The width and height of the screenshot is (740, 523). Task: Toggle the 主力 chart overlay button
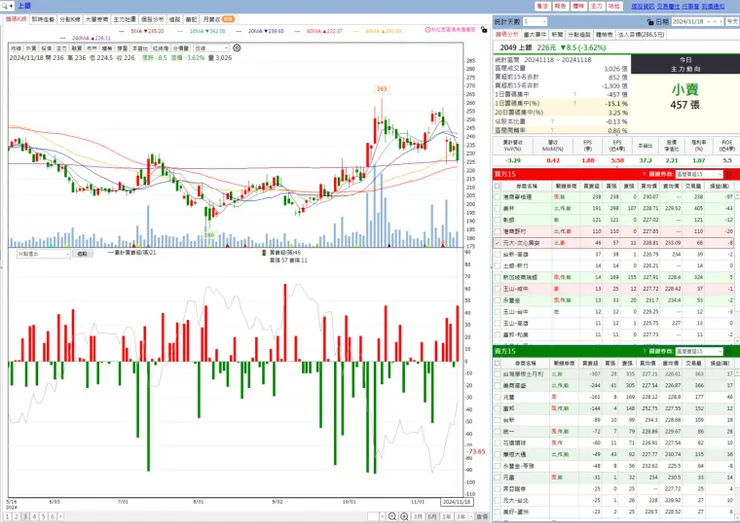[61, 48]
